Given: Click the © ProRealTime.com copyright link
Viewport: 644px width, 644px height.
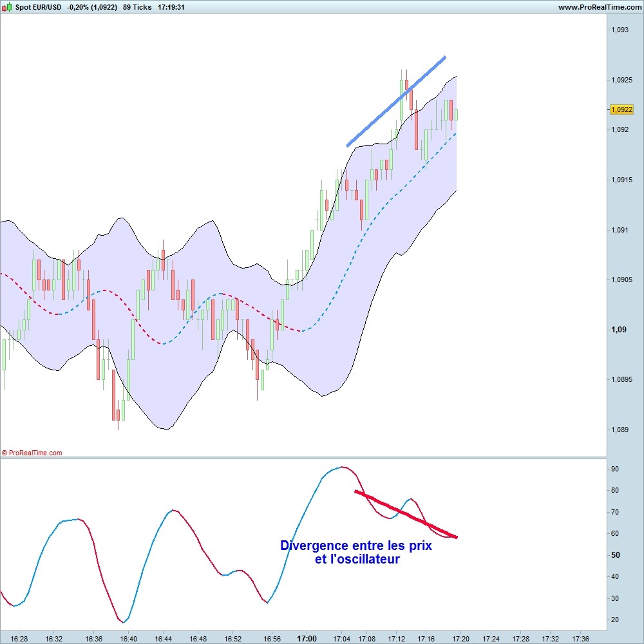Looking at the screenshot, I should [x=32, y=453].
